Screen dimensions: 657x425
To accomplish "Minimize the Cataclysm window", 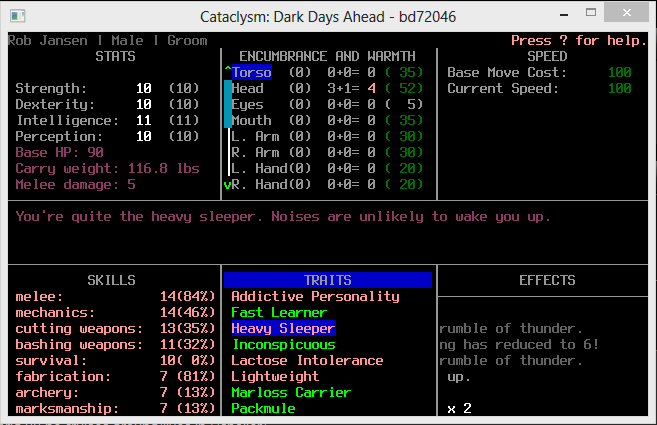I will click(x=564, y=15).
